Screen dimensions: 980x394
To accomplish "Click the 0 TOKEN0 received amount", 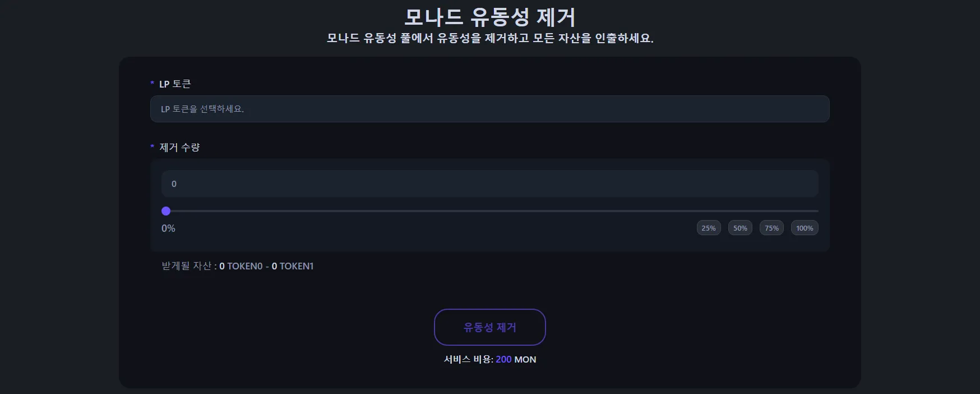I will click(x=241, y=266).
